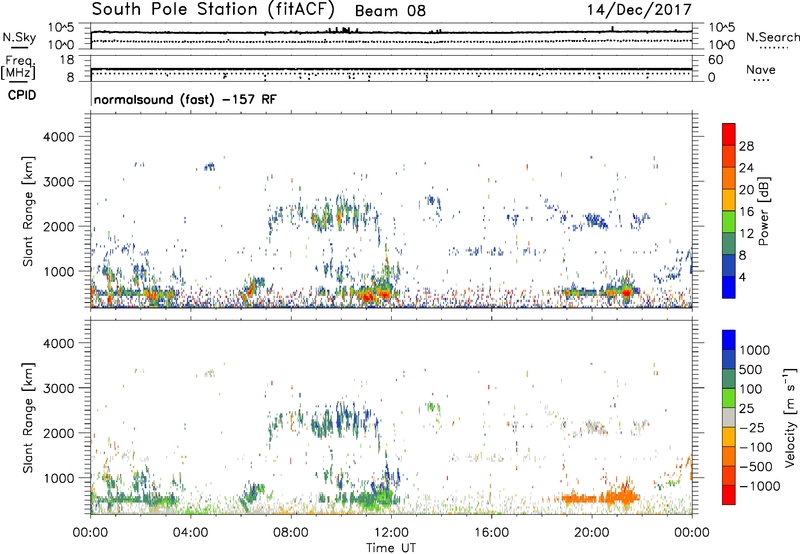This screenshot has height=554, width=800.
Task: Click the '-1000' velocity colorbar tick label
Action: click(760, 486)
